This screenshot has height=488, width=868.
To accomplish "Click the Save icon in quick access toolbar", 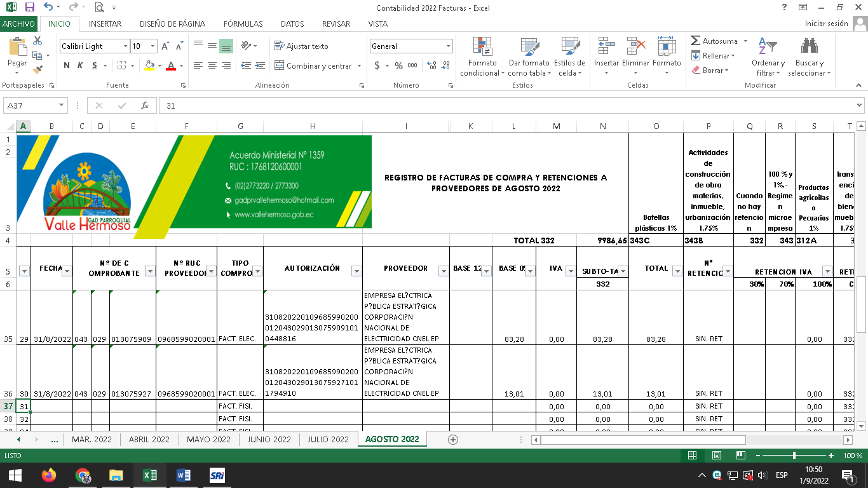I will pyautogui.click(x=29, y=8).
